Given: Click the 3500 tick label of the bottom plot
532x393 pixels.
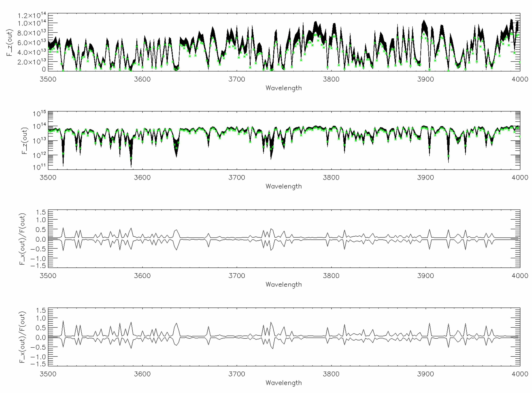Looking at the screenshot, I should [x=48, y=374].
